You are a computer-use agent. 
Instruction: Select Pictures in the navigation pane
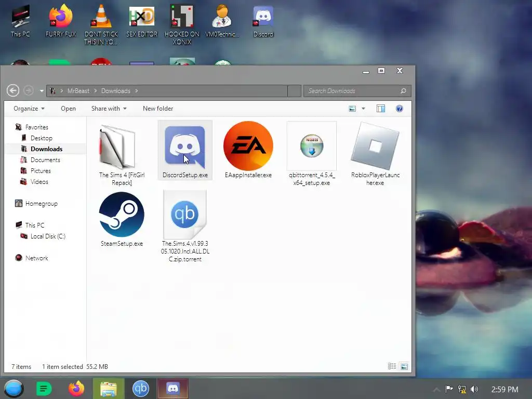click(x=41, y=170)
